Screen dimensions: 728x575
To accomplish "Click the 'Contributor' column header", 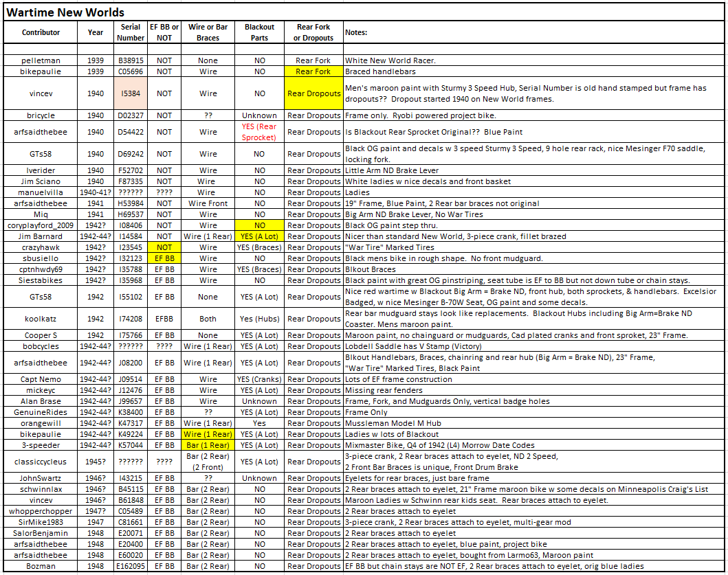I will (x=41, y=32).
